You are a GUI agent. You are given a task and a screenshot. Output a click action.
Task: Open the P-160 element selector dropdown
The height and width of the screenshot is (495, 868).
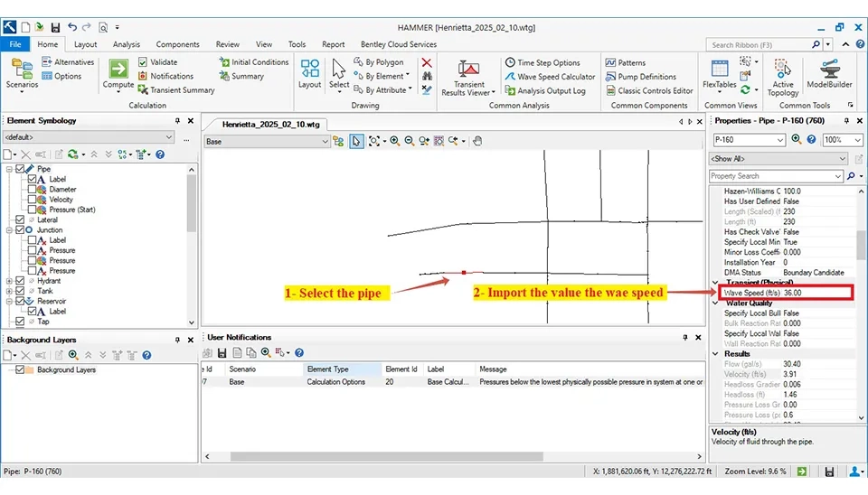pos(780,140)
